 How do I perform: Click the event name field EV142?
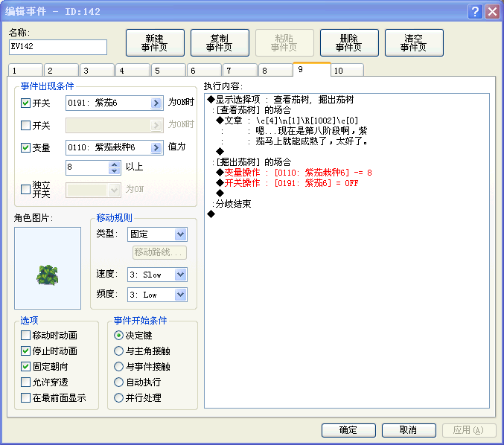tap(58, 47)
